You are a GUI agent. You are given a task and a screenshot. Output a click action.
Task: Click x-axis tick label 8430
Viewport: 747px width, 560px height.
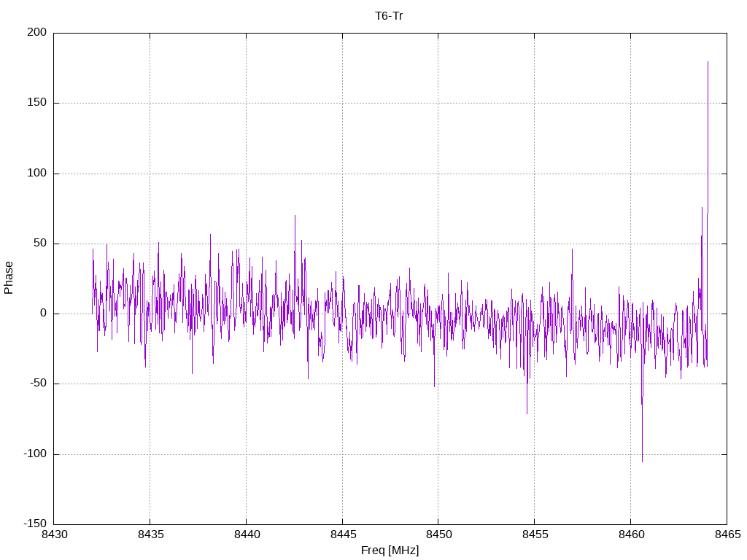(x=55, y=534)
